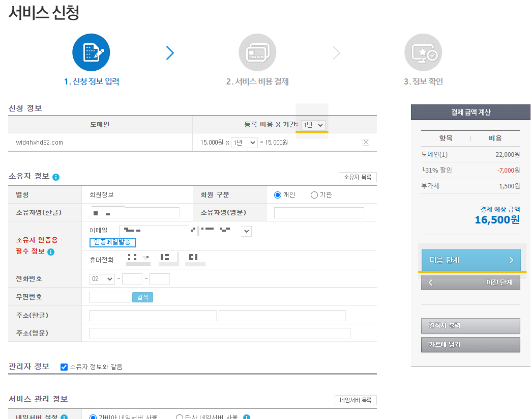The width and height of the screenshot is (532, 419).
Task: Select 가비아 네임서버 사용 radio
Action: [x=93, y=417]
